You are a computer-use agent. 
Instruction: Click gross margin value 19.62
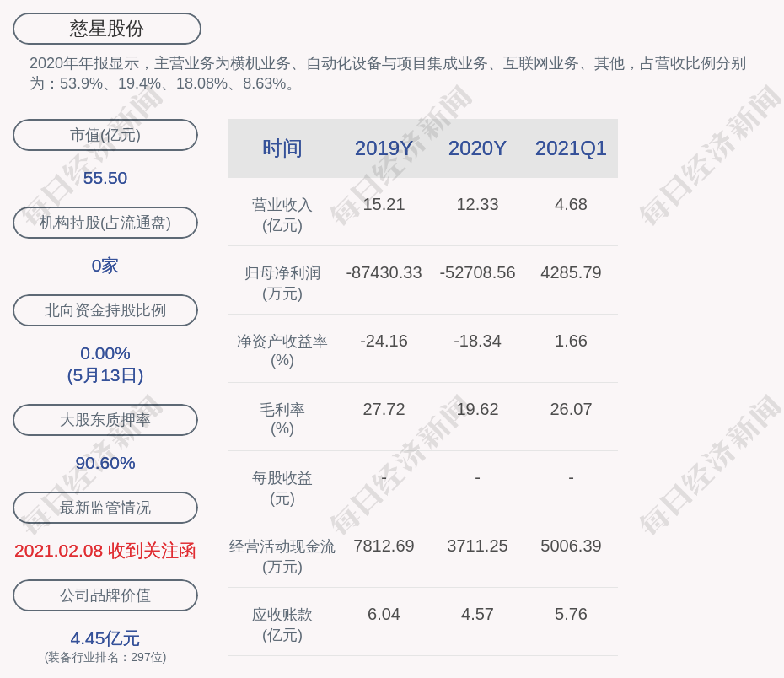[x=477, y=409]
